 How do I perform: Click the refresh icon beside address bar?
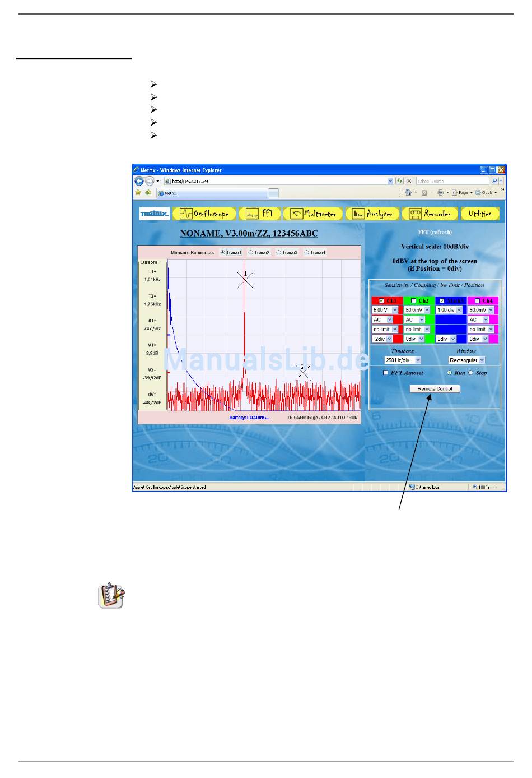[x=399, y=181]
